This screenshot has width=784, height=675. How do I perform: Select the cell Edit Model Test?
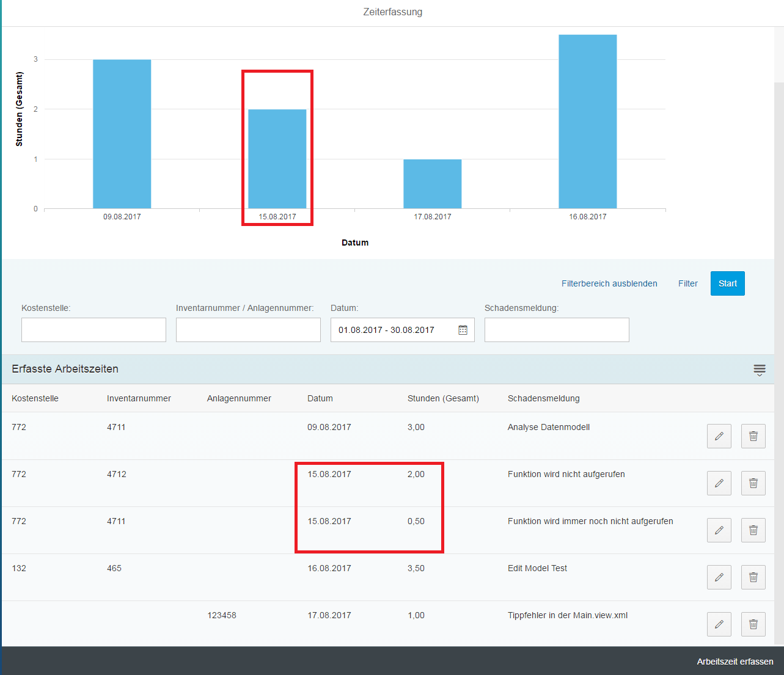[x=537, y=568]
